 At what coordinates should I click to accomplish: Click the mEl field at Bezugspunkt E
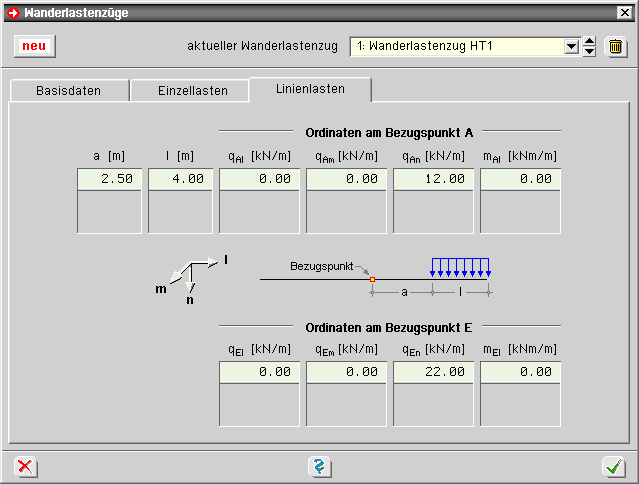coord(520,371)
